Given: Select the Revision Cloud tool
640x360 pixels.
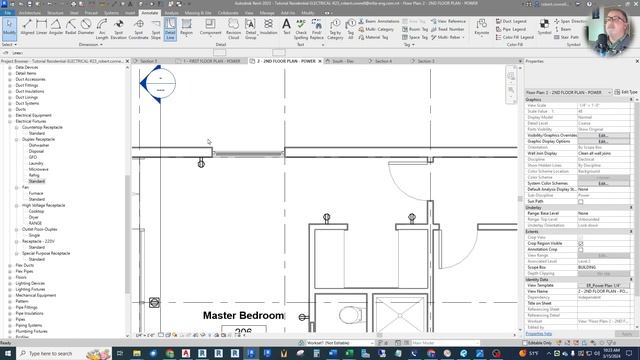Looking at the screenshot, I should [x=233, y=29].
